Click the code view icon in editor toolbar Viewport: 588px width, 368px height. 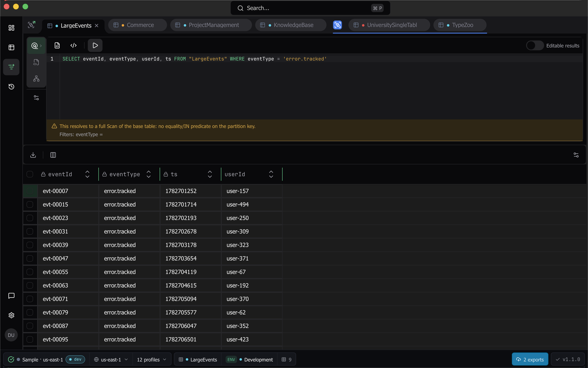[x=73, y=45]
